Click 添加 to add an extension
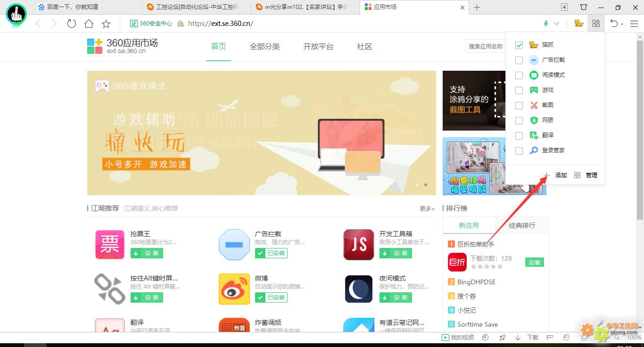This screenshot has width=644, height=347. [x=555, y=175]
